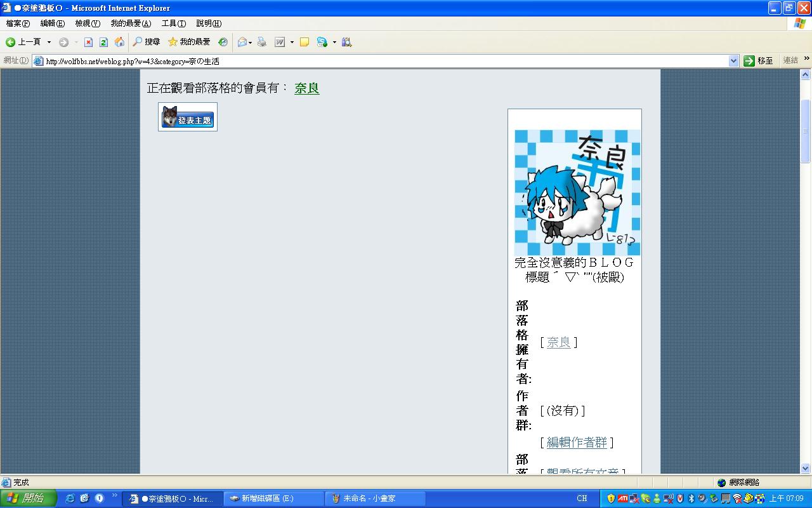Image resolution: width=812 pixels, height=508 pixels.
Task: Open the forward button history dropdown
Action: (x=76, y=42)
